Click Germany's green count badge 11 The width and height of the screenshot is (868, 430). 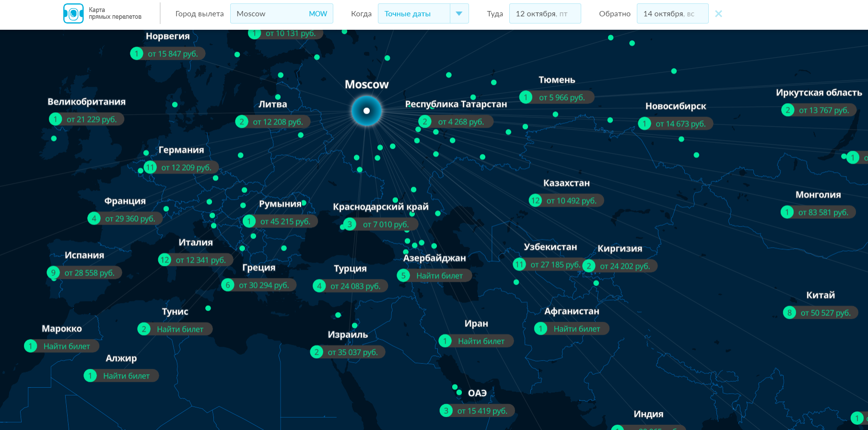click(151, 167)
